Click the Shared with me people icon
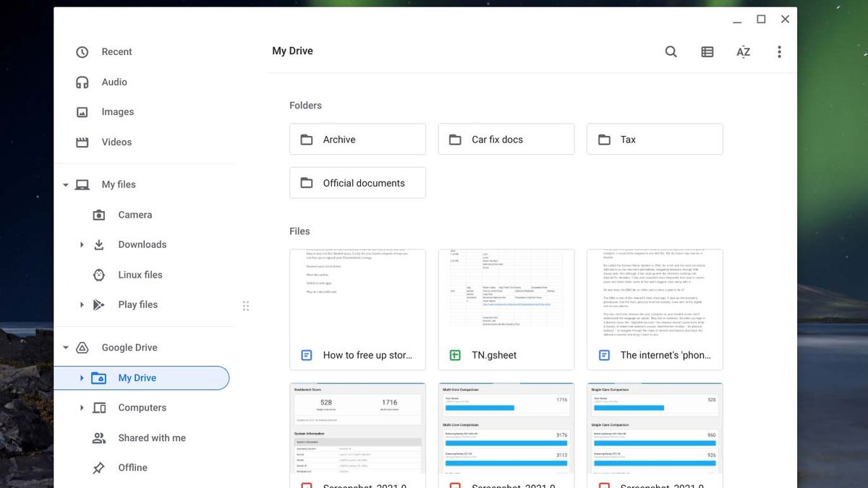 [x=98, y=437]
